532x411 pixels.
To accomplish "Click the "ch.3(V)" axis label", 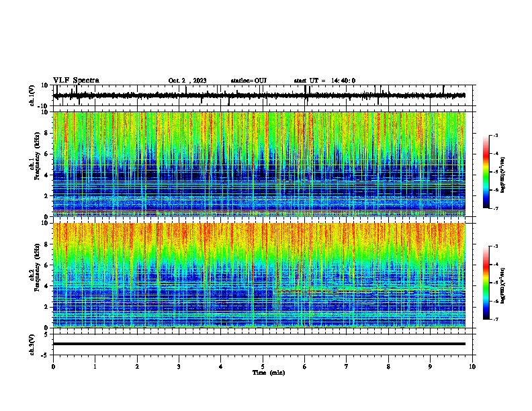I will (x=32, y=345).
